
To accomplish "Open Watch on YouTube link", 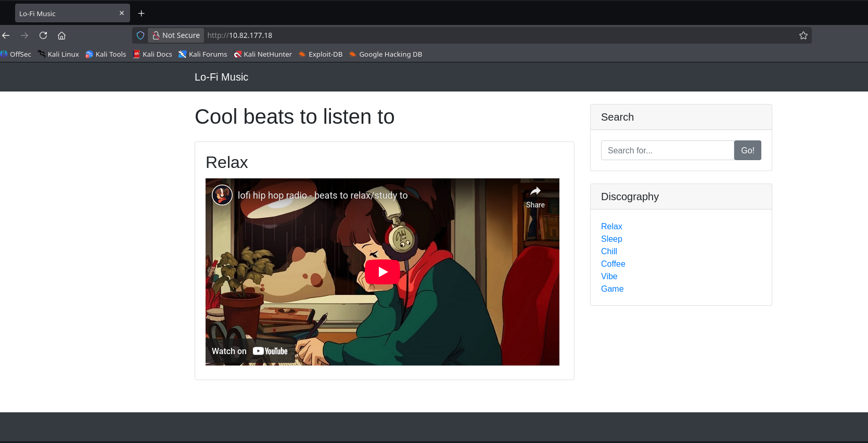I will click(250, 351).
